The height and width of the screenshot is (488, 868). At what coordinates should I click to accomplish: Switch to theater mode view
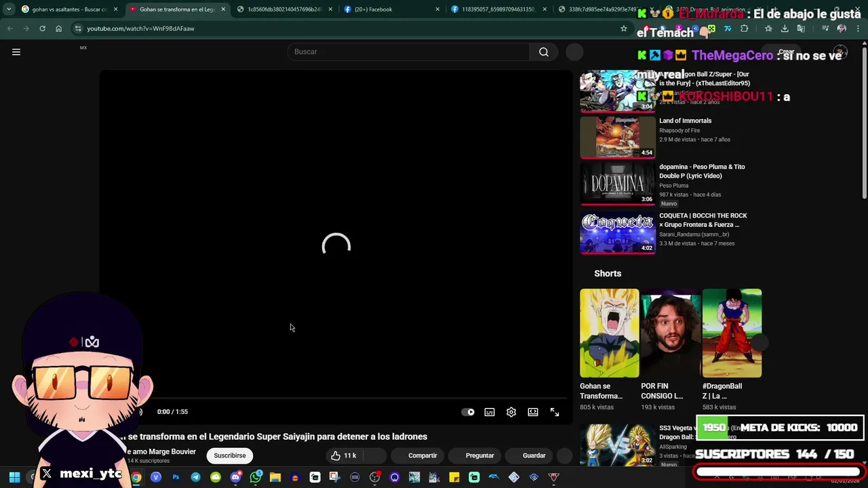[x=533, y=412]
